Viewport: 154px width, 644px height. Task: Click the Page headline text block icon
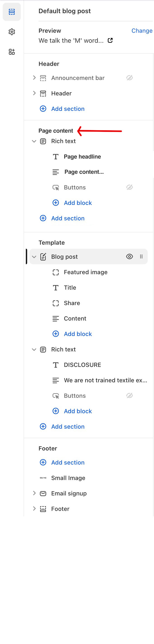(55, 157)
